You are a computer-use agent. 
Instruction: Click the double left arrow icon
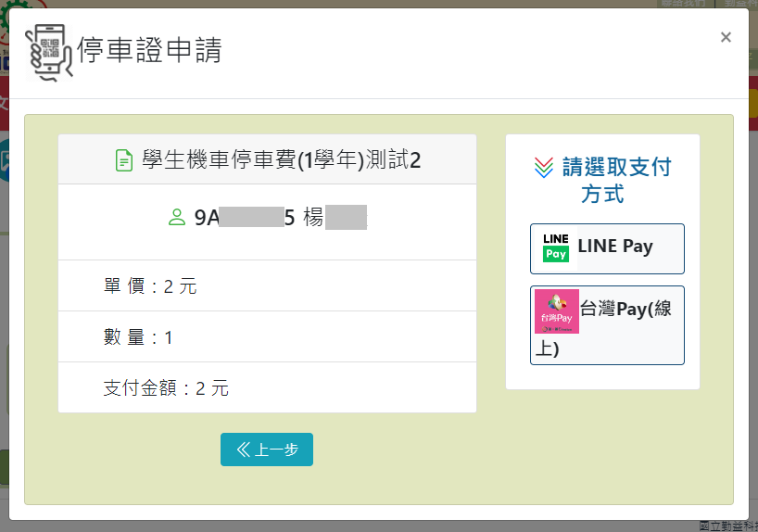(243, 450)
